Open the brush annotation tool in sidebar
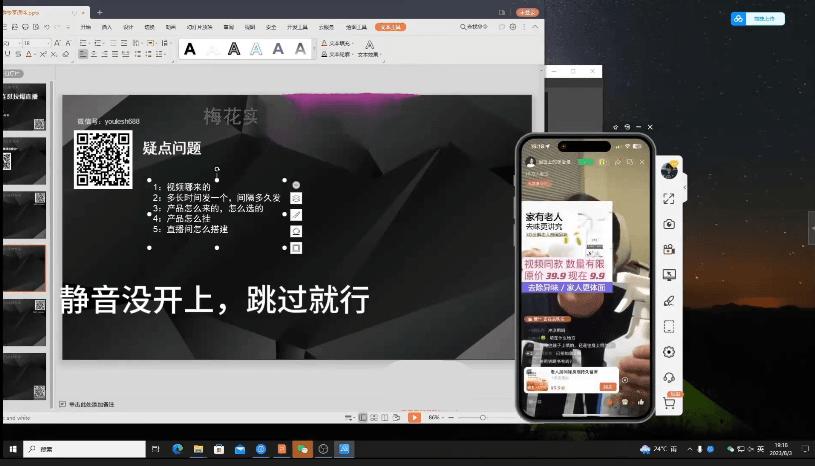The height and width of the screenshot is (466, 815). [x=669, y=301]
